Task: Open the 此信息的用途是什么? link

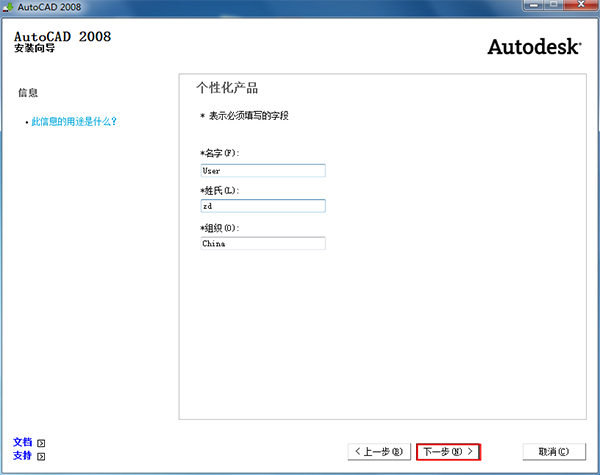Action: (74, 122)
